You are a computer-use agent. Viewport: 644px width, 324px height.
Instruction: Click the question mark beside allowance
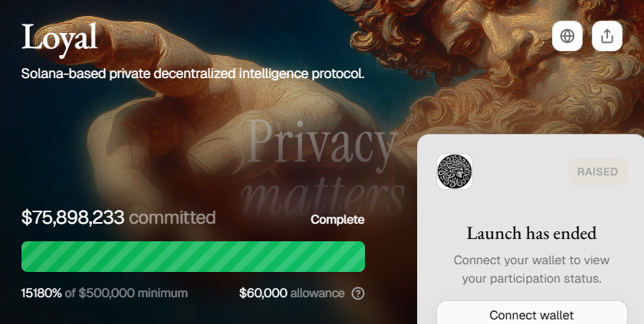(x=357, y=293)
